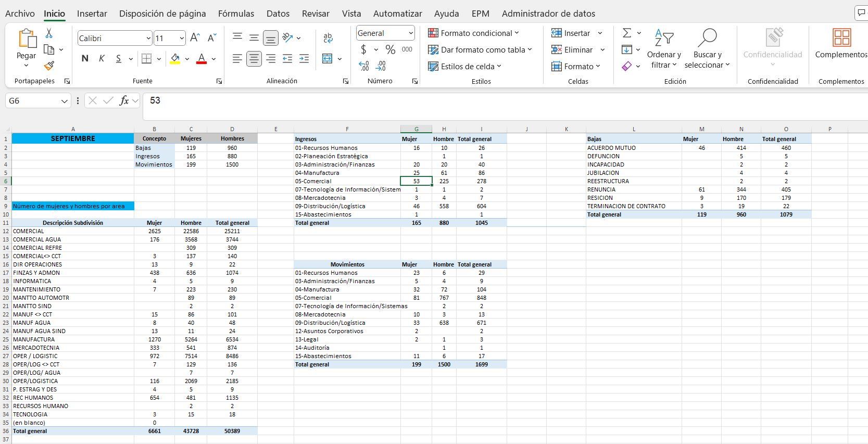Toggle italic K formatting button
This screenshot has height=444, width=868.
(102, 59)
